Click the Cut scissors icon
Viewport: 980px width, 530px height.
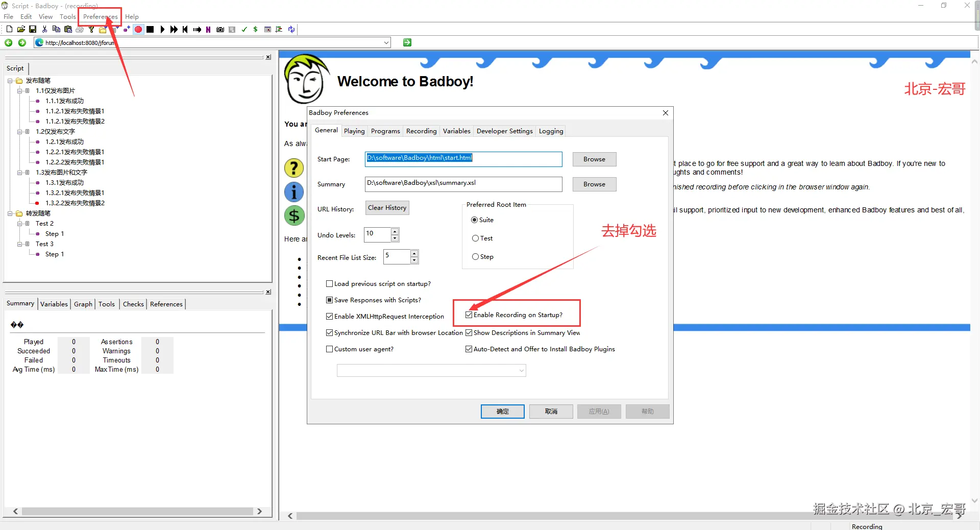44,29
